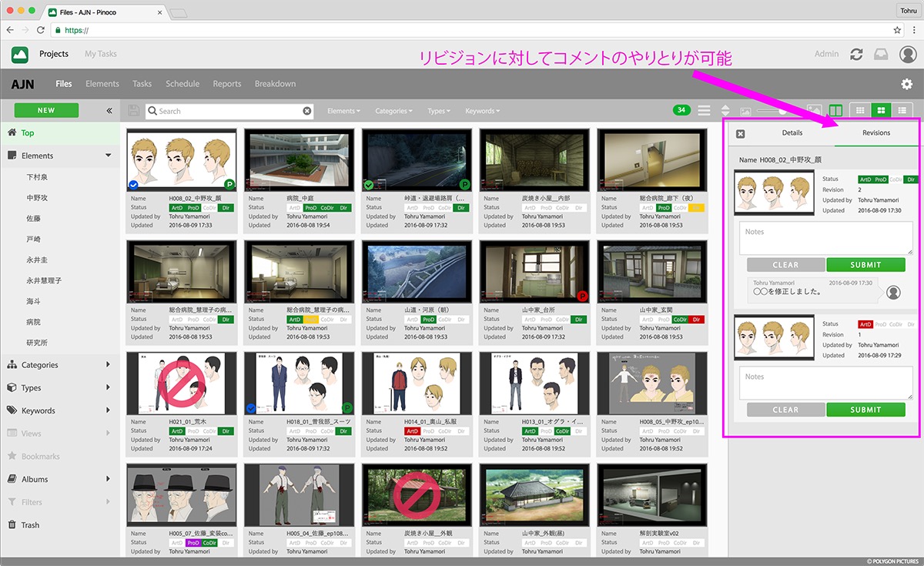Open the Breakdown tab
The image size is (924, 566).
[x=275, y=84]
